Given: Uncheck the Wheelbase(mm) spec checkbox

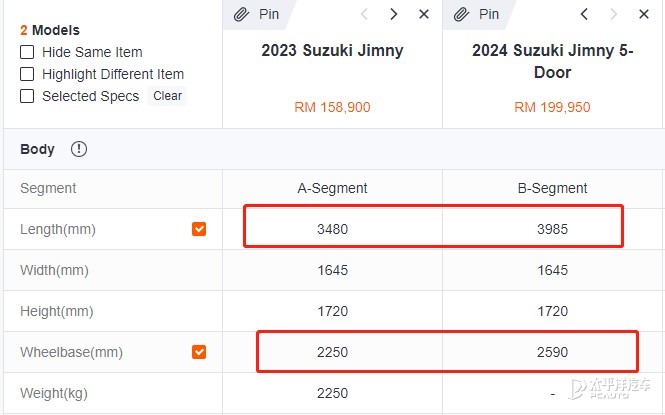Looking at the screenshot, I should click(x=199, y=352).
